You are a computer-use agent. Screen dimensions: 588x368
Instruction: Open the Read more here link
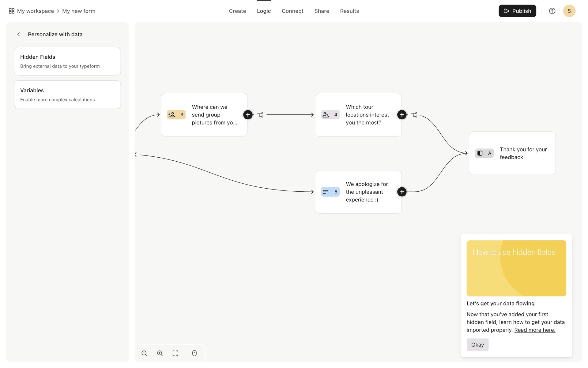[535, 330]
